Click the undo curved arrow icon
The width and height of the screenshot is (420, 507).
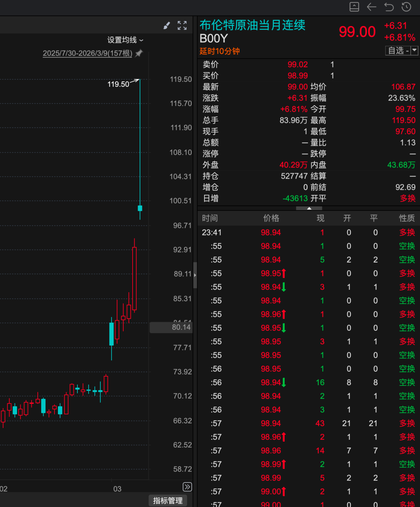click(389, 7)
